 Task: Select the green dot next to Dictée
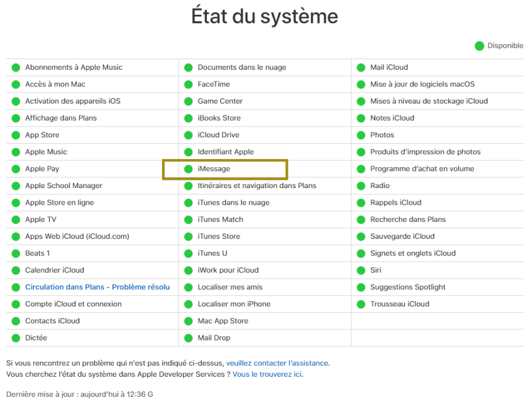(16, 338)
